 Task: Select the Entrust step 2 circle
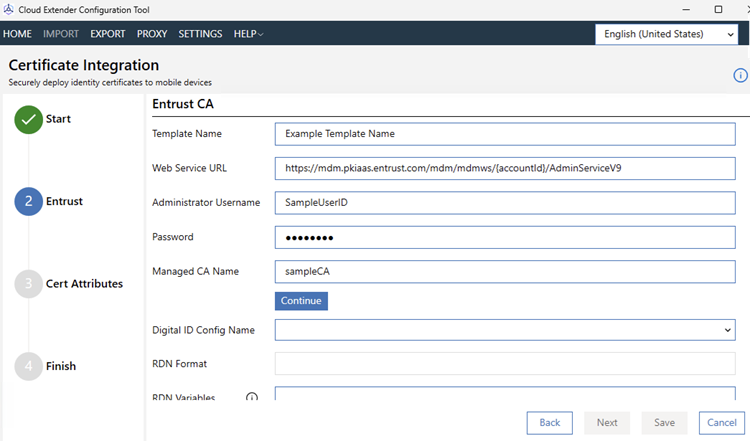coord(29,201)
